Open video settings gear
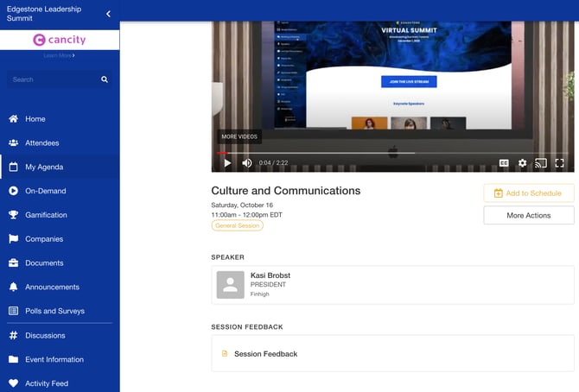The image size is (579, 392). 522,162
